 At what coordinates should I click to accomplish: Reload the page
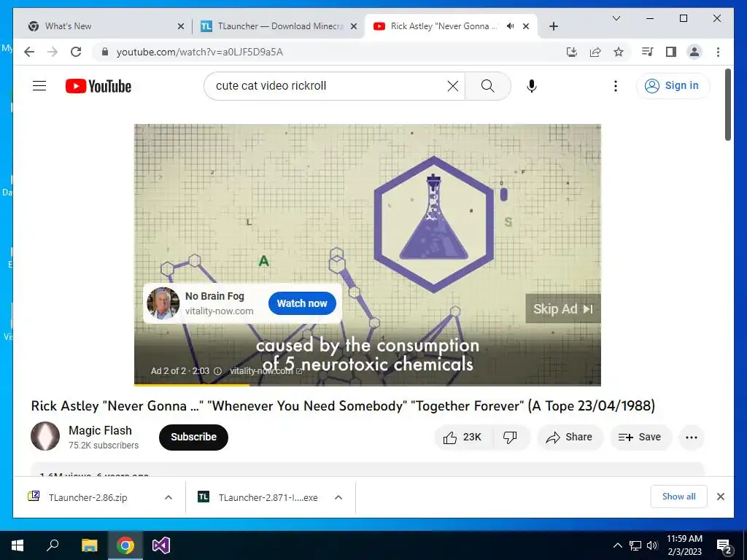click(76, 52)
